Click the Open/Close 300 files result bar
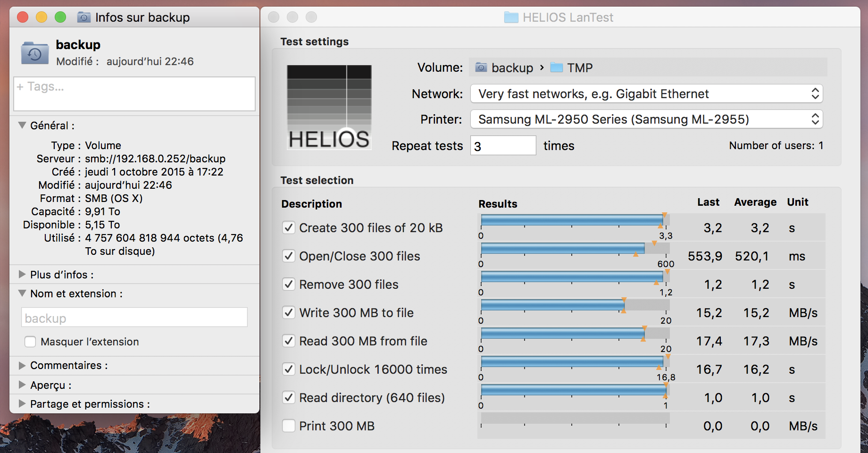The width and height of the screenshot is (868, 453). coord(575,248)
